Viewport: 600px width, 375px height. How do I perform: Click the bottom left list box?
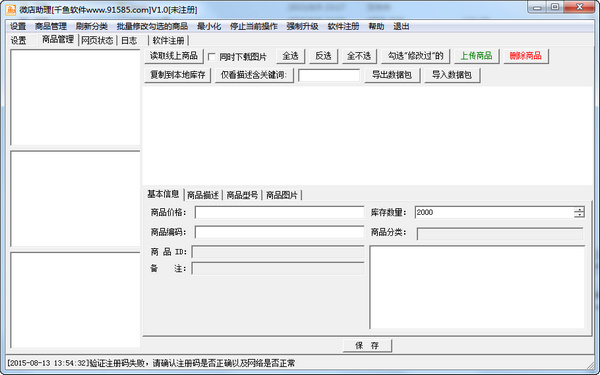point(75,300)
